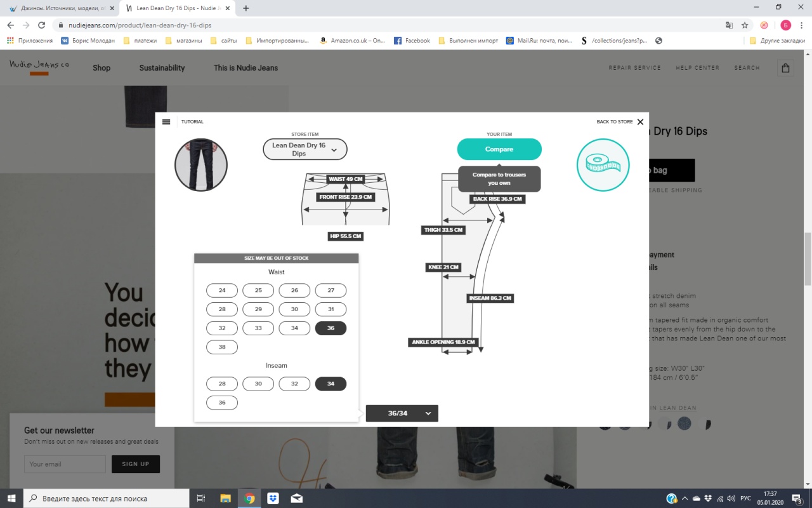This screenshot has height=508, width=812.
Task: Select waist size 27
Action: coord(331,290)
